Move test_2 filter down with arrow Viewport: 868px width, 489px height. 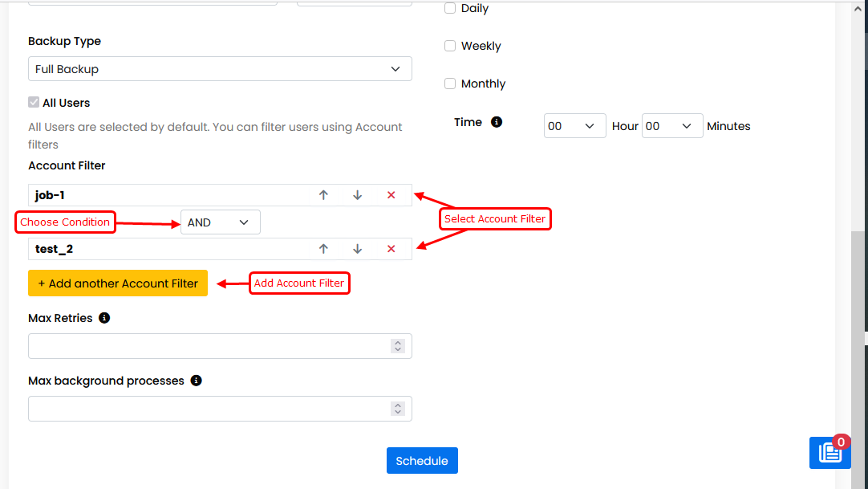coord(358,249)
